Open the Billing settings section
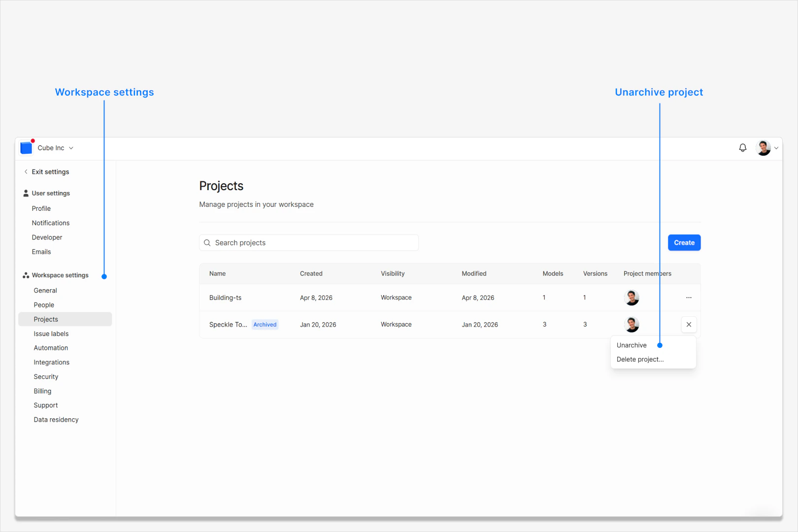 click(42, 391)
